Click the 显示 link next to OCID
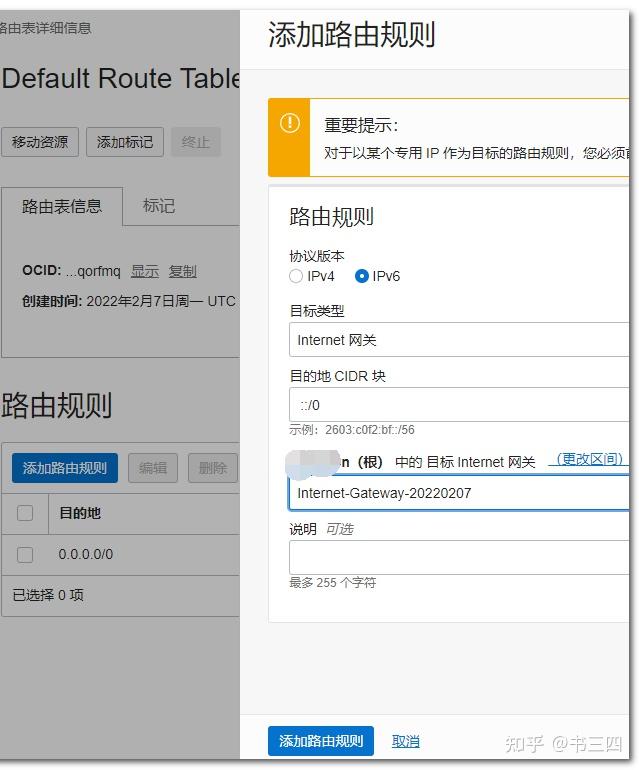This screenshot has width=639, height=770. click(145, 271)
